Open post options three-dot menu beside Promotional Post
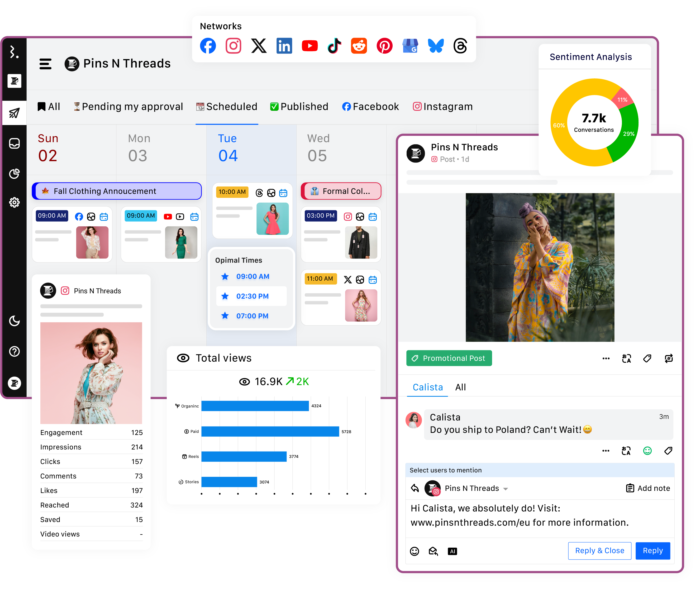This screenshot has width=700, height=589. point(606,359)
